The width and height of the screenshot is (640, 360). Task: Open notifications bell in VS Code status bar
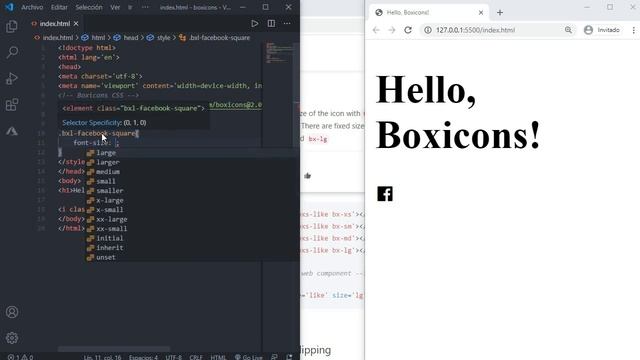pyautogui.click(x=289, y=357)
